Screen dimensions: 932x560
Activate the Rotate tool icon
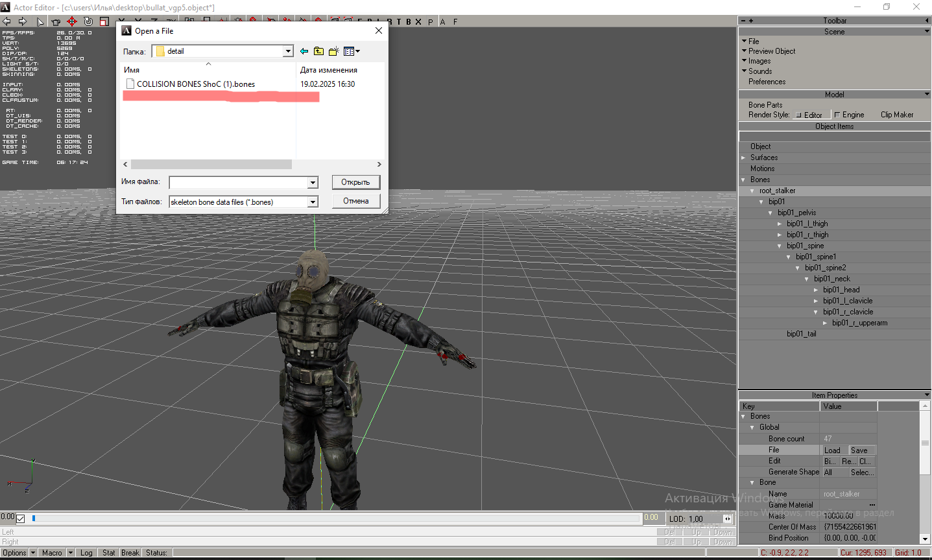[x=88, y=21]
